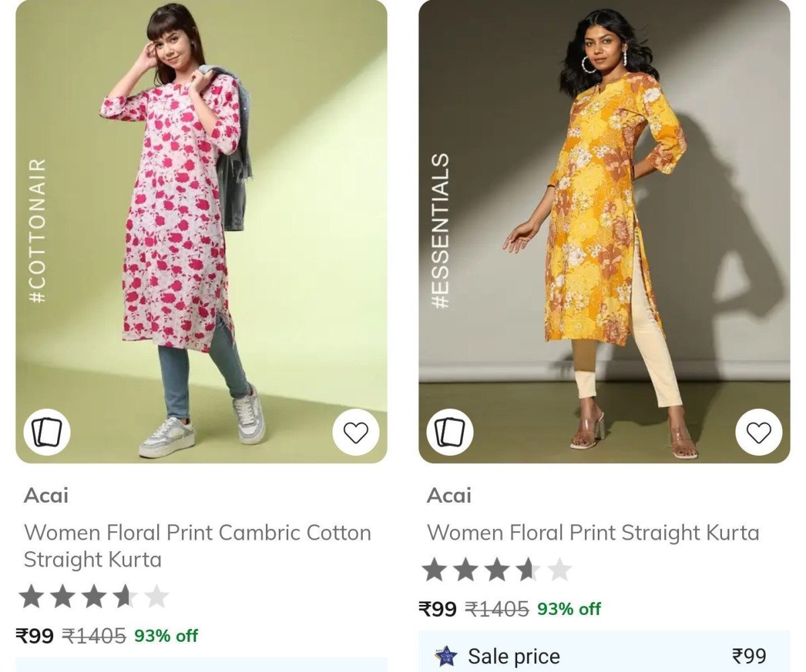Tap the #ESSENTIALS tag on image
Viewport: 806px width, 672px height.
tap(441, 230)
